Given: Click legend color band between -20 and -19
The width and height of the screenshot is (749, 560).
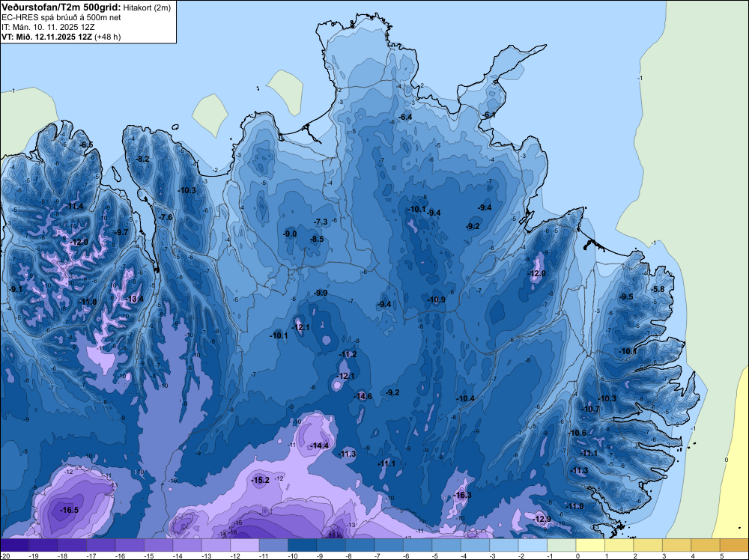Looking at the screenshot, I should click(14, 545).
